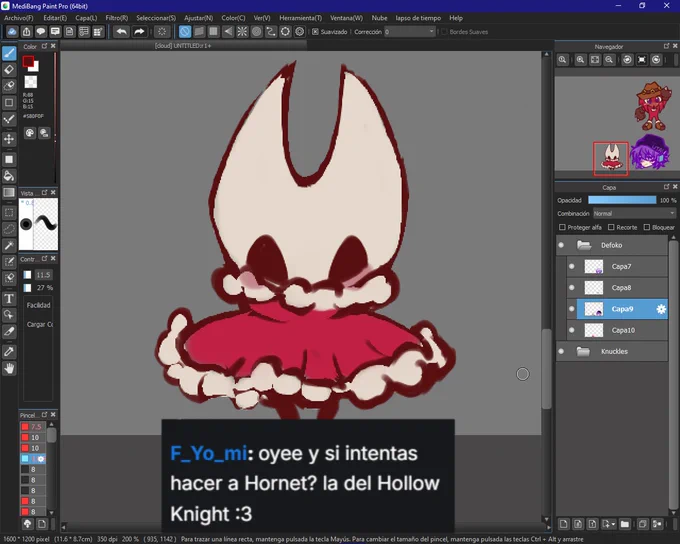680x544 pixels.
Task: Open the Herramienta menu
Action: point(301,18)
